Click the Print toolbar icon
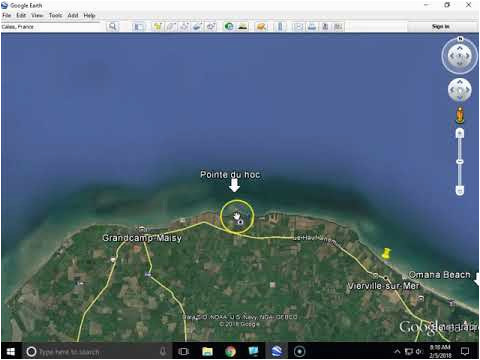The image size is (480, 360). pos(312,27)
